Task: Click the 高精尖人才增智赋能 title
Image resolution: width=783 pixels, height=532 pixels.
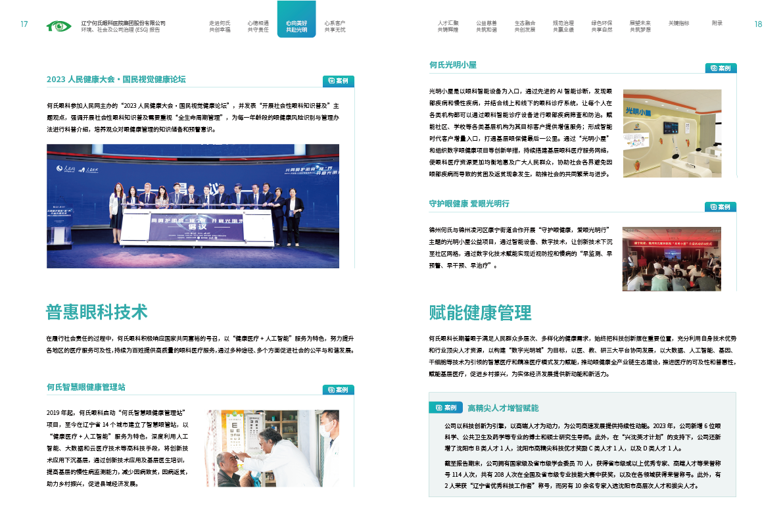Action: [502, 408]
